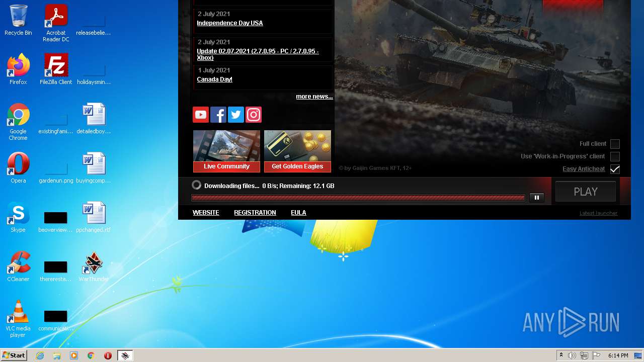Open the EULA link
This screenshot has width=644, height=362.
(x=298, y=213)
